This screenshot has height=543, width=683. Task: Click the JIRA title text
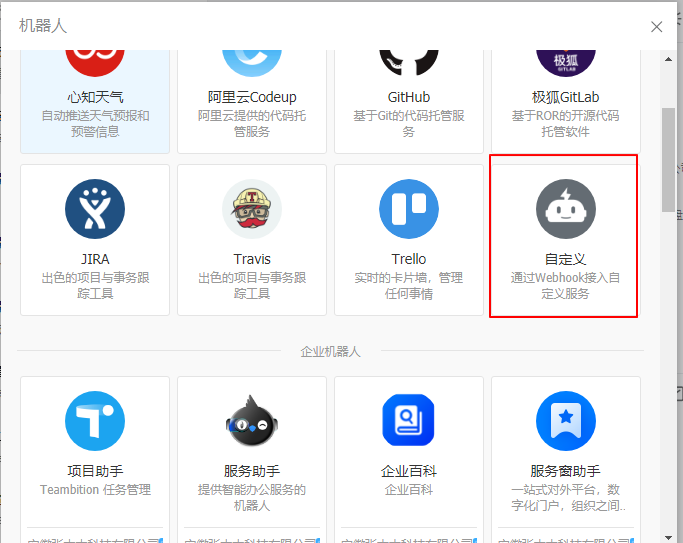click(x=95, y=259)
